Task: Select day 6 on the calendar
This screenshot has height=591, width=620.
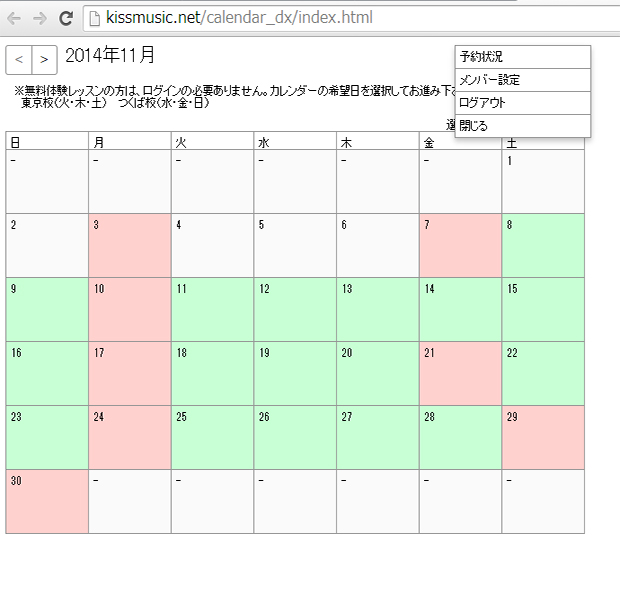Action: 378,245
